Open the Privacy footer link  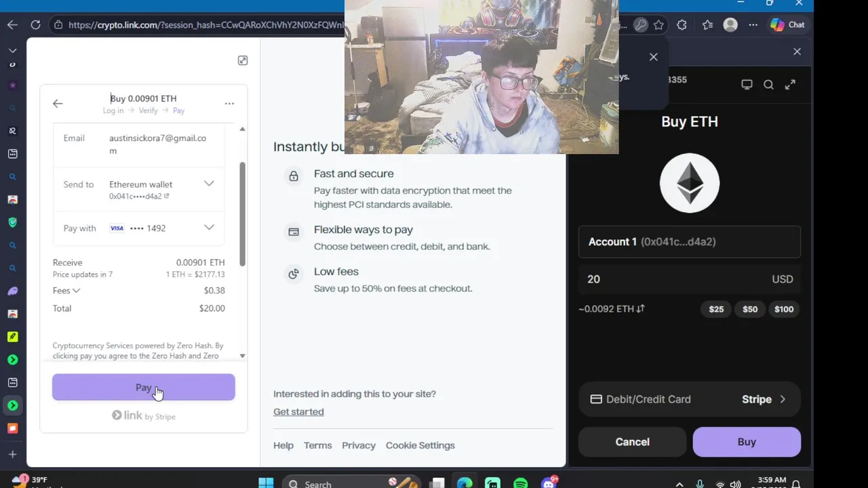click(359, 445)
